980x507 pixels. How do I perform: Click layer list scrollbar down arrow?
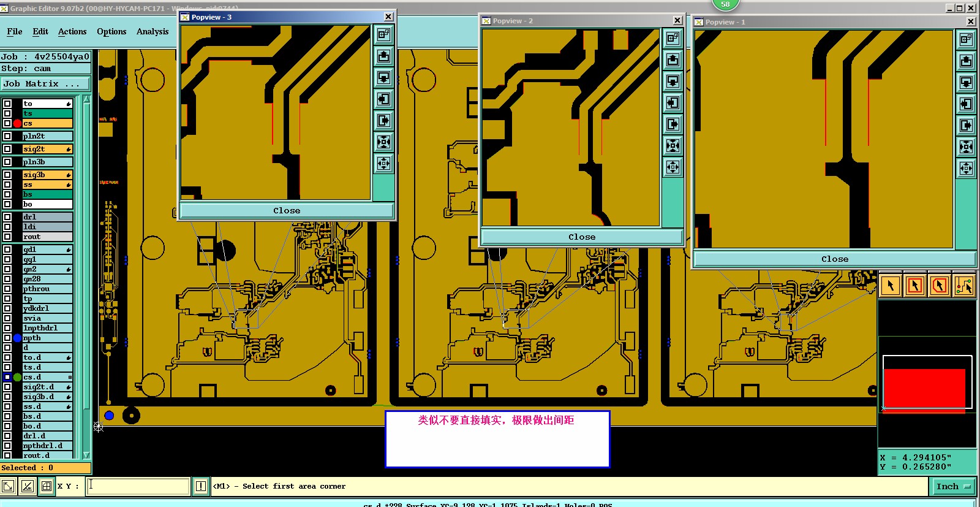pos(86,455)
